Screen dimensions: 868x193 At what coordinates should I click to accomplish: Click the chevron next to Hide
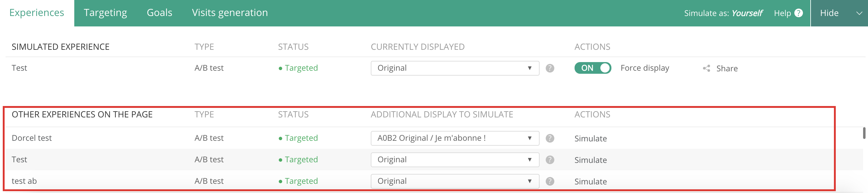point(859,13)
